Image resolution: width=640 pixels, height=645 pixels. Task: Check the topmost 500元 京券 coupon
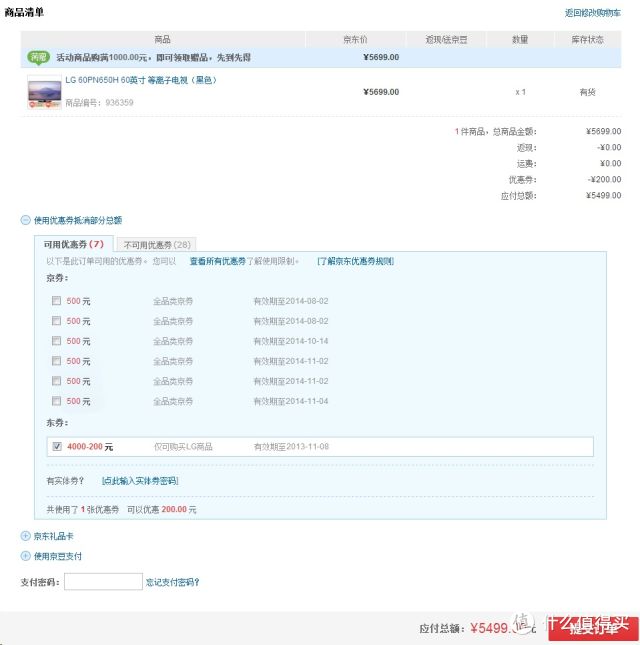[56, 301]
